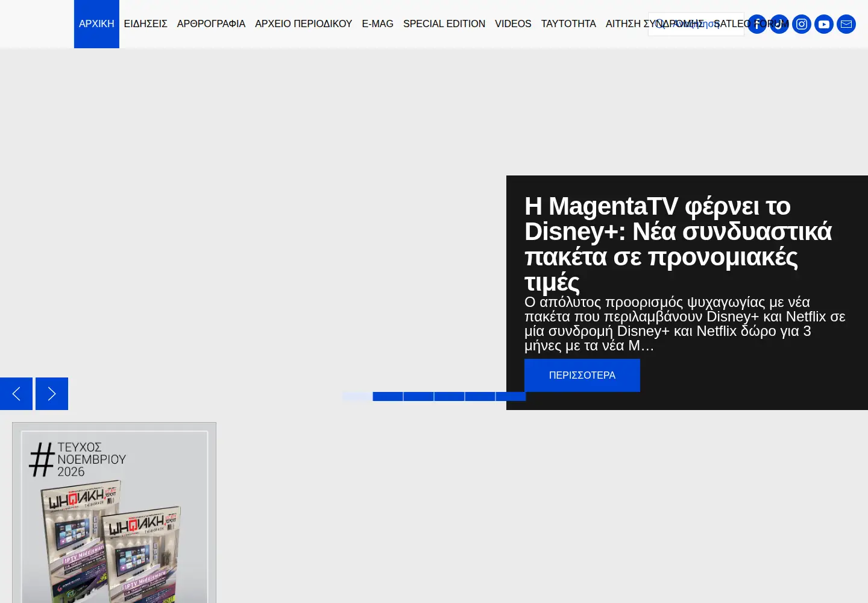Open the Facebook page icon
The width and height of the screenshot is (868, 603).
(x=757, y=24)
